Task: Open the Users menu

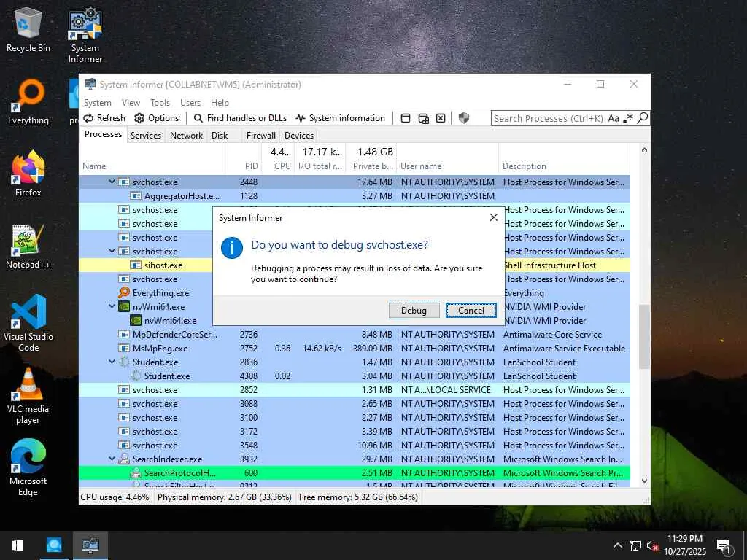Action: 190,103
